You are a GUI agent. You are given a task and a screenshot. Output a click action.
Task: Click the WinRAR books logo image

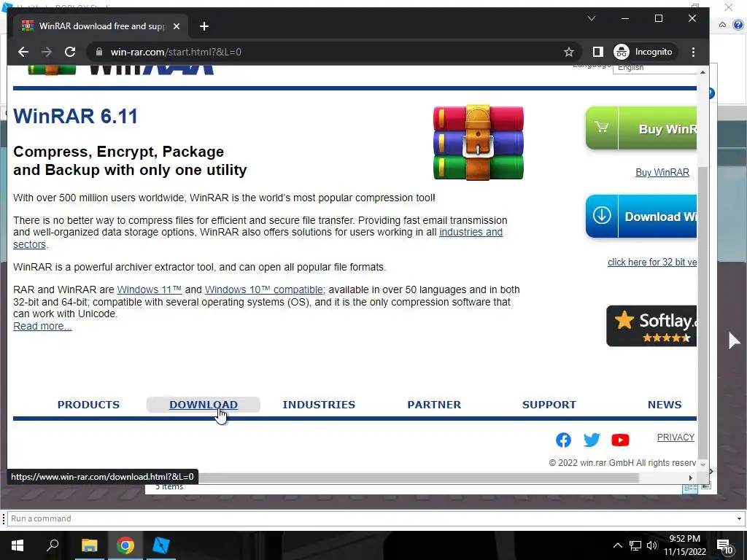[x=479, y=143]
